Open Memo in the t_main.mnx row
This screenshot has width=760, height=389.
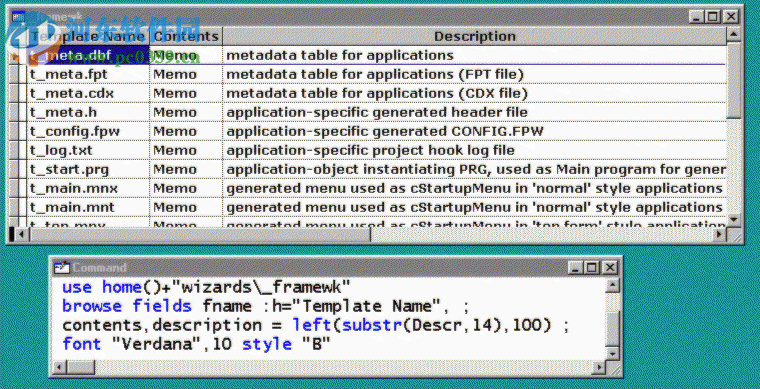(186, 188)
